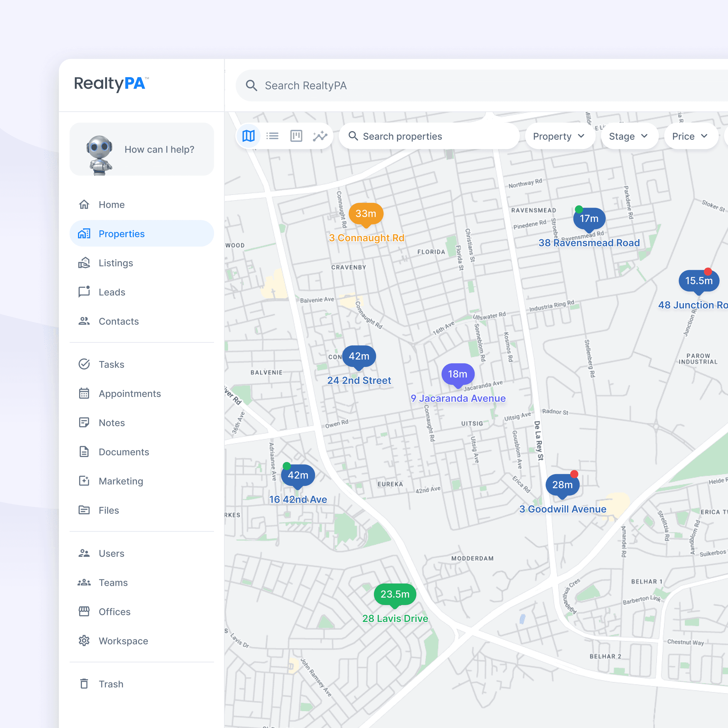Open the Price filter dropdown
This screenshot has height=728, width=728.
(690, 136)
